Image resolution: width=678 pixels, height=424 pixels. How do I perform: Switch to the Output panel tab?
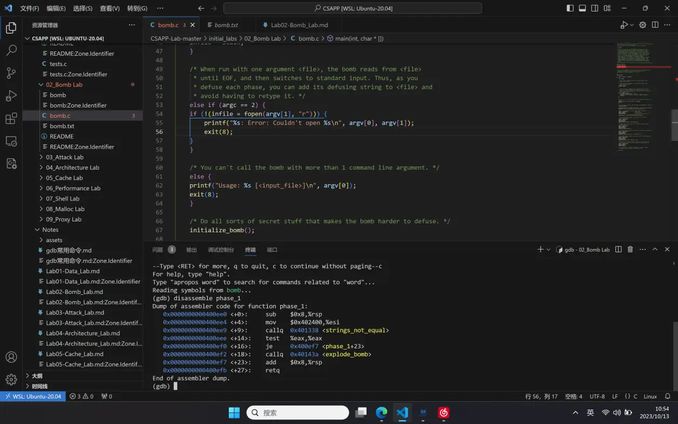(192, 250)
